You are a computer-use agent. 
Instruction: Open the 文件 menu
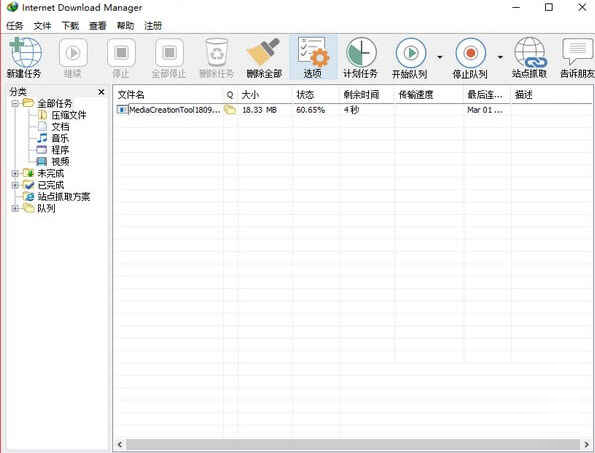click(x=42, y=26)
